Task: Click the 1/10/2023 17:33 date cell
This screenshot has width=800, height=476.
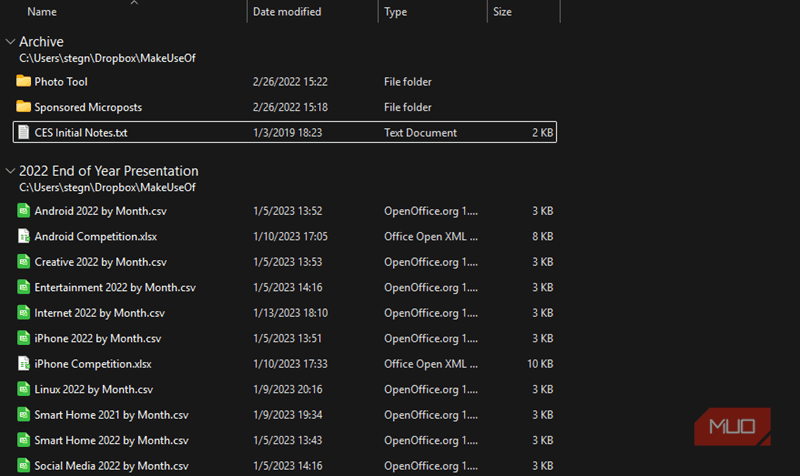Action: pos(290,364)
